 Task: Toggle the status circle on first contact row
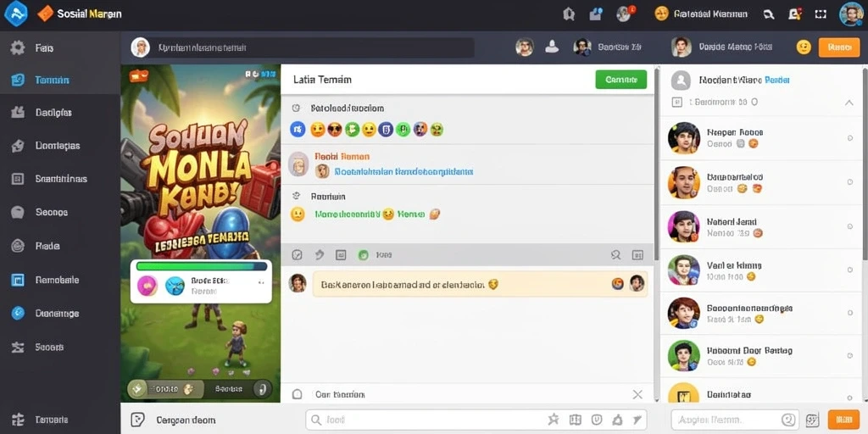850,138
